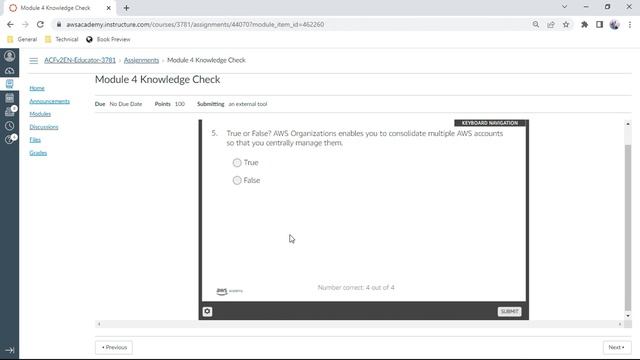Image resolution: width=640 pixels, height=360 pixels.
Task: Open the Canvas Account avatar icon
Action: point(9,56)
